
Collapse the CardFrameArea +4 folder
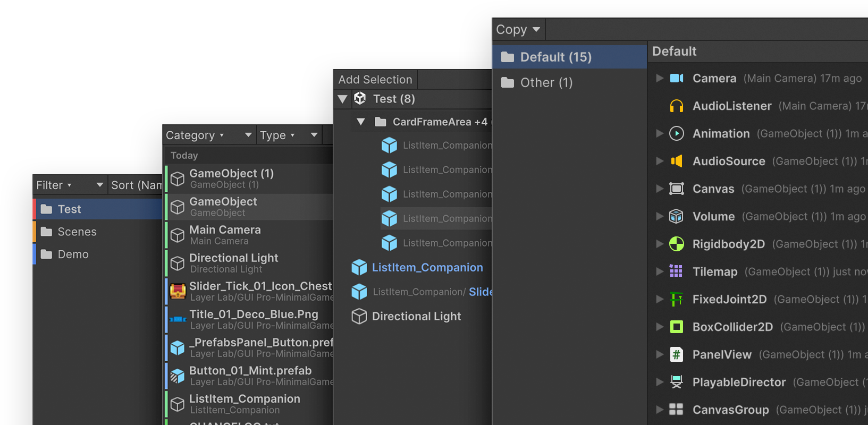(361, 122)
